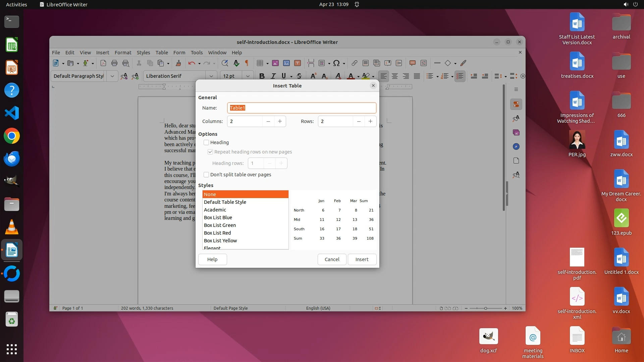Screen dimensions: 644x362
Task: Toggle Formatting Marks paragraph icon
Action: [247, 63]
